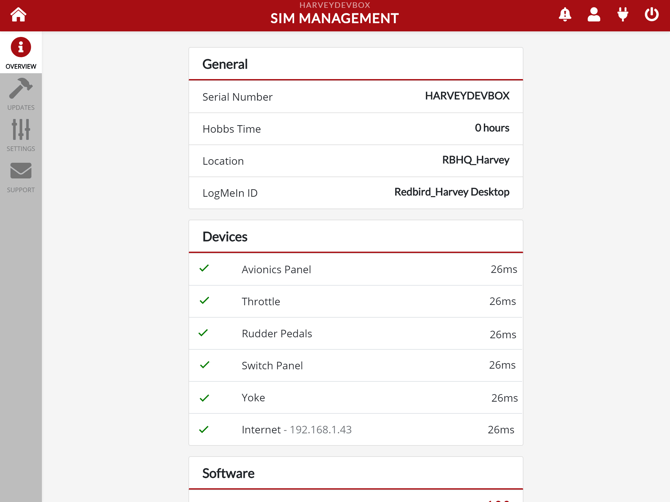The image size is (670, 502).
Task: Click the power plug icon
Action: 623,15
